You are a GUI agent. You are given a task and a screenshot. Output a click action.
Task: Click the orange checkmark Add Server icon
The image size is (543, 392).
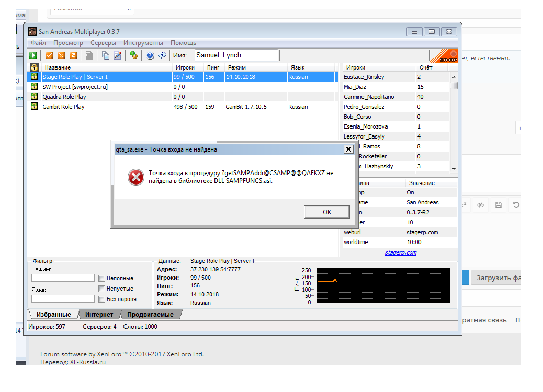click(x=49, y=55)
